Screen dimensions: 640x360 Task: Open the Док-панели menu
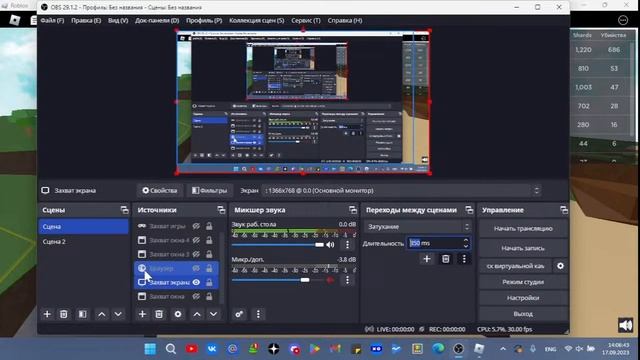(x=157, y=20)
